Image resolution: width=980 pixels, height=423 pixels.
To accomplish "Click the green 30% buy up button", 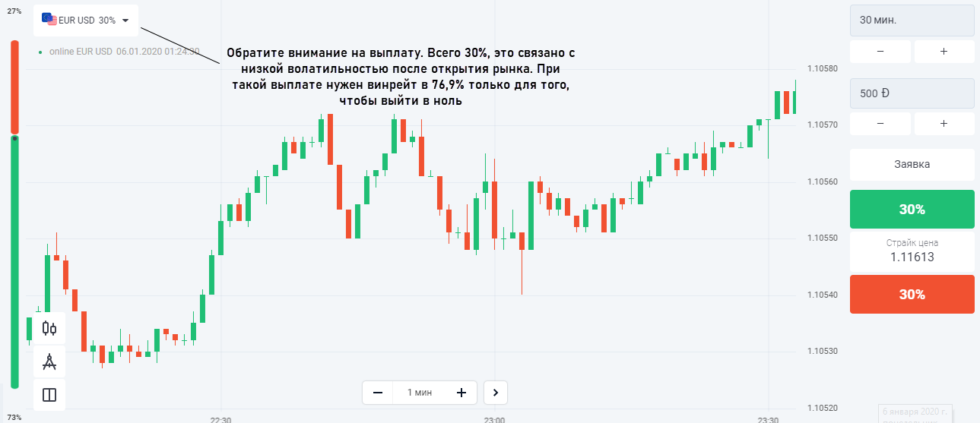I will [912, 209].
